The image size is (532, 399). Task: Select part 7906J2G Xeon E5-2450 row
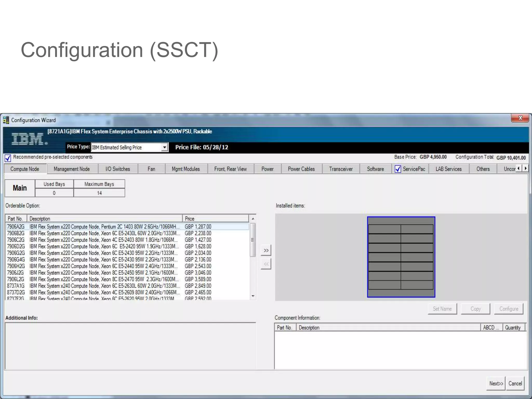coord(127,273)
